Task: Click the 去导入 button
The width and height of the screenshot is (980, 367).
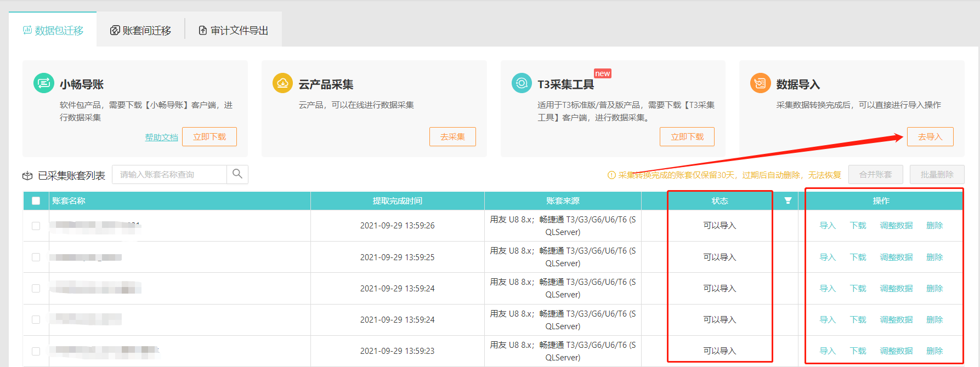Action: [x=930, y=137]
